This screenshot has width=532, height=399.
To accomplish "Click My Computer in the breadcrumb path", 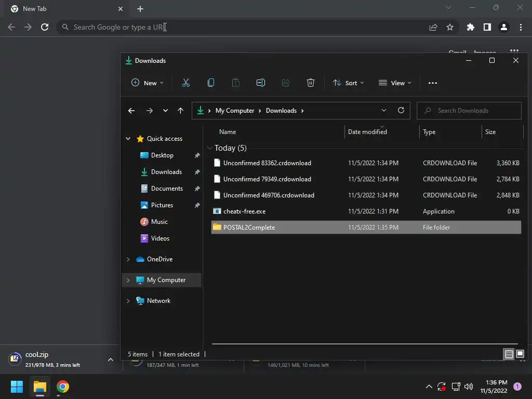I will coord(235,111).
